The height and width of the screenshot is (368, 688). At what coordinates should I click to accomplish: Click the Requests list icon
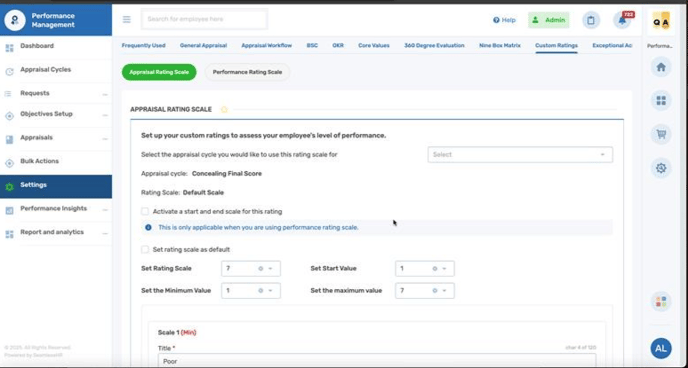[x=8, y=93]
